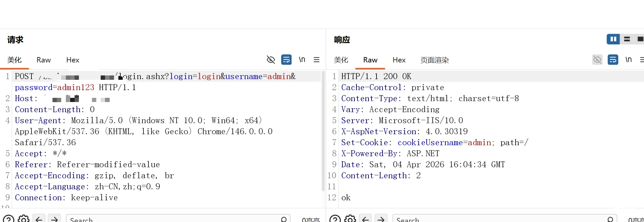The image size is (644, 222).
Task: Toggle word wrap in the response panel
Action: (613, 60)
